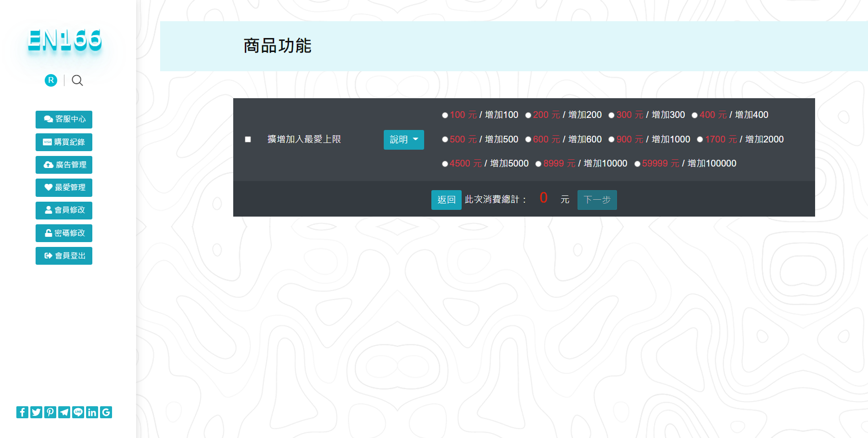Screen dimensions: 868x438
Task: Select the 4500 元 / 增加5000 option
Action: click(445, 164)
